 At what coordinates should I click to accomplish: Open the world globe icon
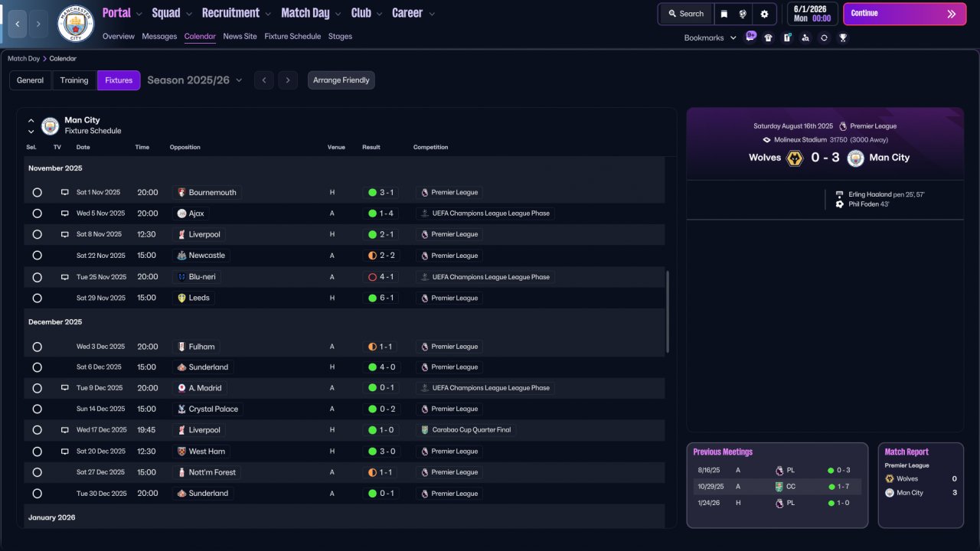[743, 14]
